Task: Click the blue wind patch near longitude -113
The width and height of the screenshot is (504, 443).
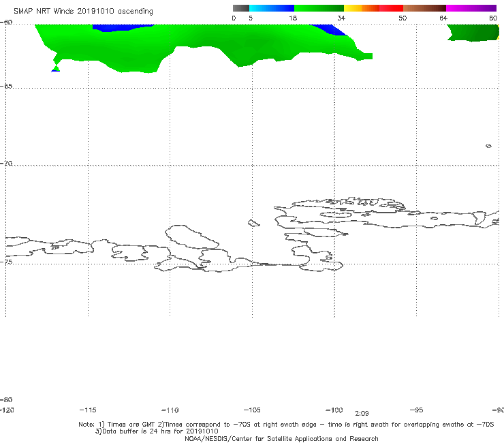Action: pos(122,28)
